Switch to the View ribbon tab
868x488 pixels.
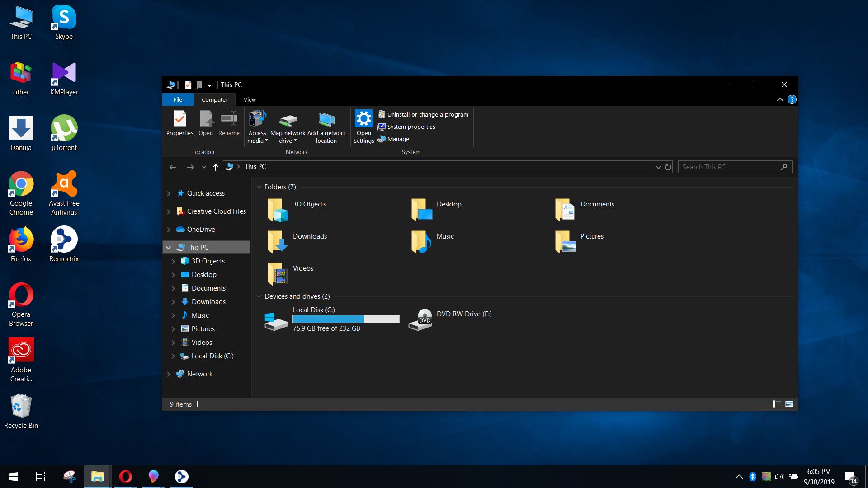click(x=250, y=99)
